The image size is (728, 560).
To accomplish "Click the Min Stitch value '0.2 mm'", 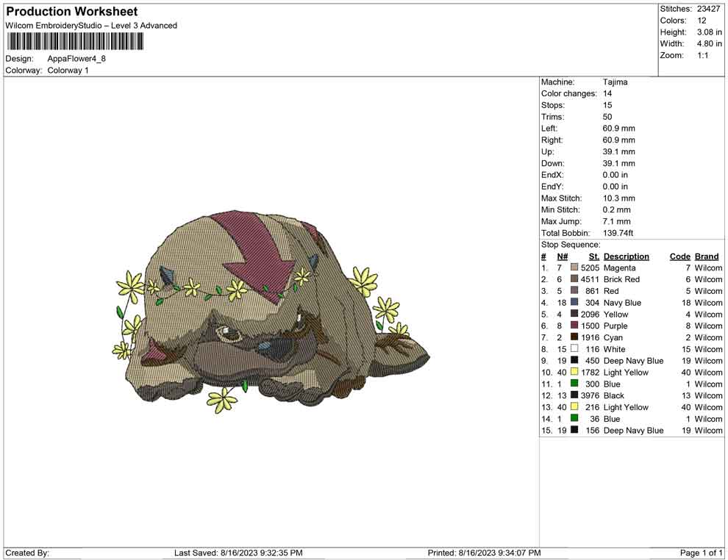I will (x=616, y=209).
